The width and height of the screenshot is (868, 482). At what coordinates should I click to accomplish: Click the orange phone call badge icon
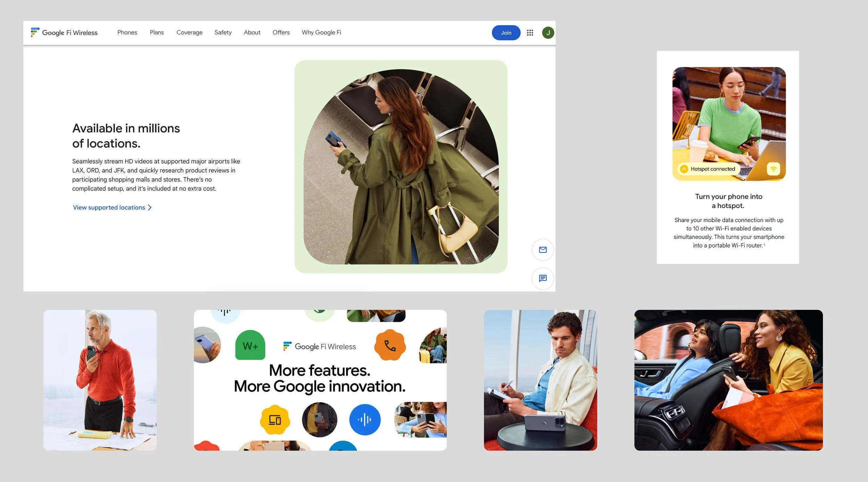point(390,345)
